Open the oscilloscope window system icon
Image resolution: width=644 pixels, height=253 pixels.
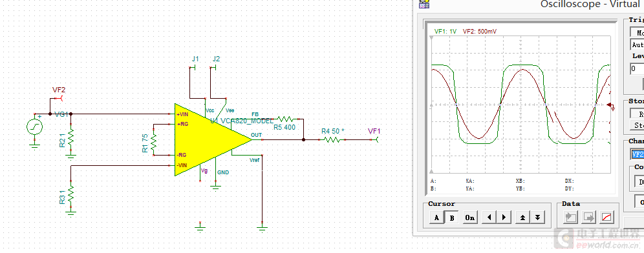coord(424,4)
